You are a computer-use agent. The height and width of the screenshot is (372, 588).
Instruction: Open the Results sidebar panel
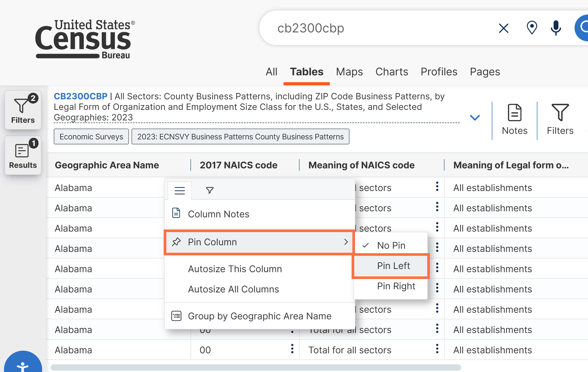click(23, 155)
